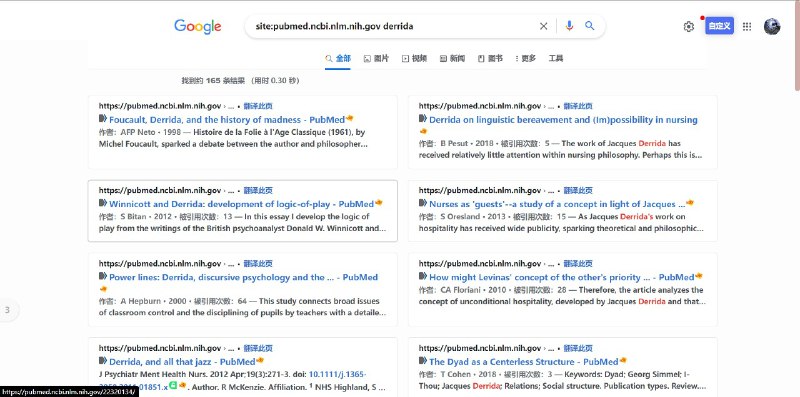This screenshot has width=800, height=397.
Task: Click document icon before Nurses as 'guests' title
Action: click(423, 203)
